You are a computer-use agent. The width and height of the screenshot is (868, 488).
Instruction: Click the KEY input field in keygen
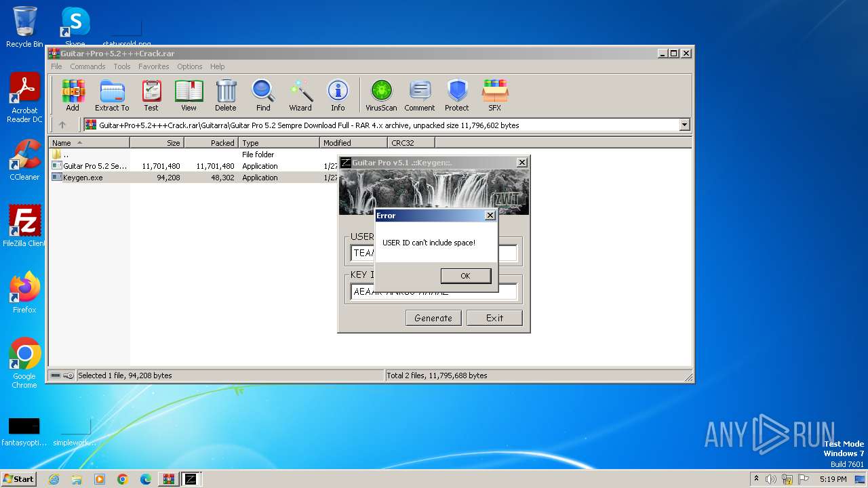pos(434,292)
